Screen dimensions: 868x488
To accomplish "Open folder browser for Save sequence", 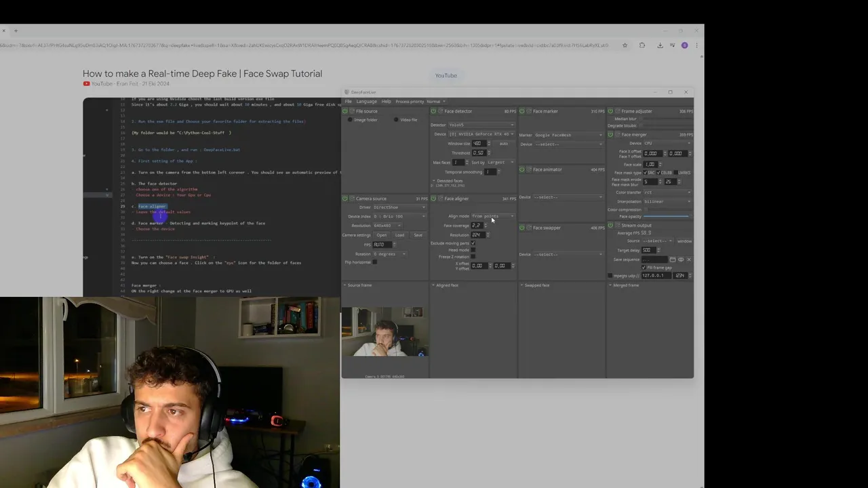I will [x=673, y=260].
